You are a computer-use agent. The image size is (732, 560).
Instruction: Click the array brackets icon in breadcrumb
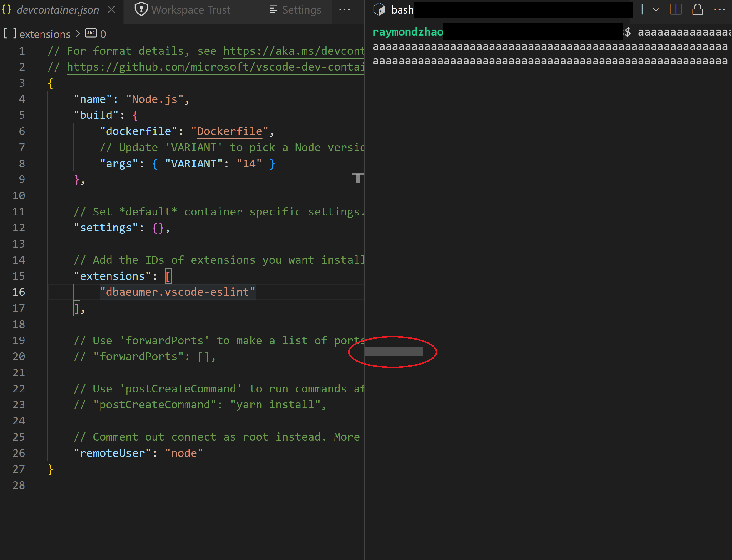tap(10, 33)
